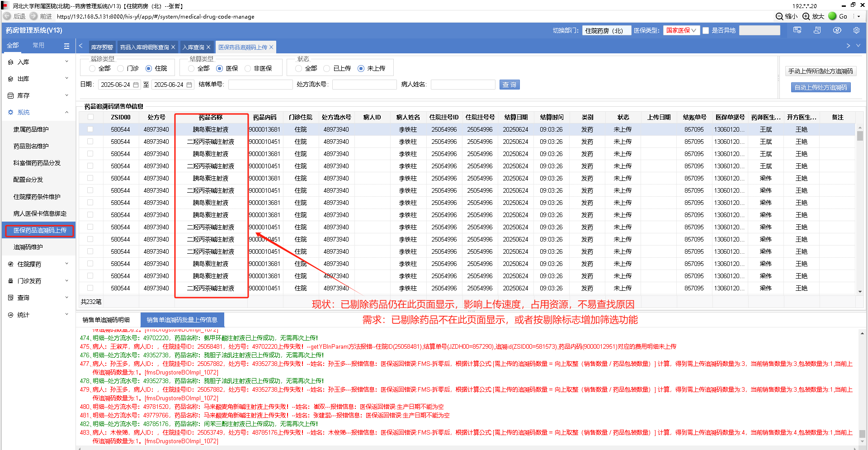
Task: Expand the 门诊发药 menu chevron
Action: tap(67, 280)
